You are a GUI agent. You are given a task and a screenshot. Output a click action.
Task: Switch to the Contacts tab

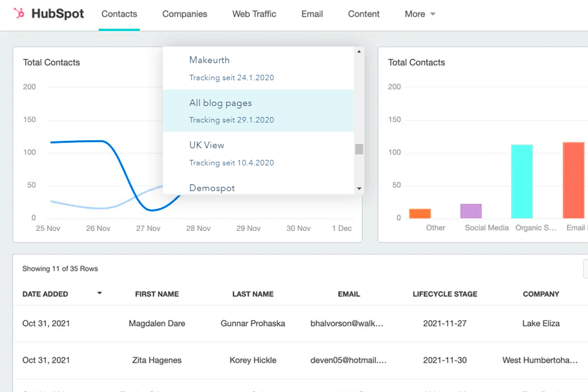coord(119,14)
